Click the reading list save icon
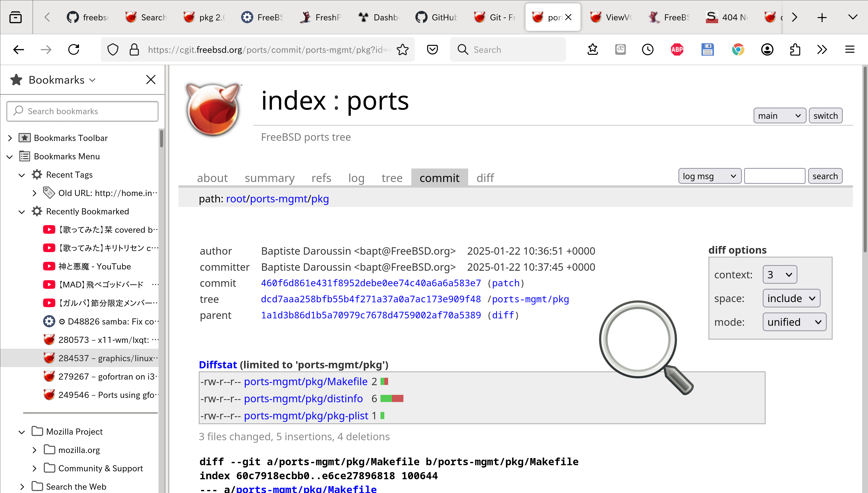The height and width of the screenshot is (493, 868). tap(433, 49)
